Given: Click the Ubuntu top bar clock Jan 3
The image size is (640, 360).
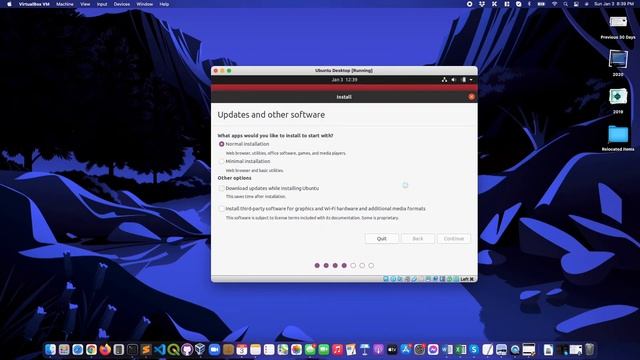Looking at the screenshot, I should coord(344,80).
